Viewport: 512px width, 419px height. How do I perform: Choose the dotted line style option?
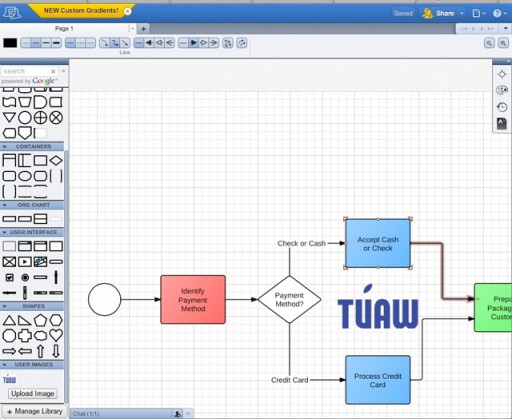tap(80, 43)
